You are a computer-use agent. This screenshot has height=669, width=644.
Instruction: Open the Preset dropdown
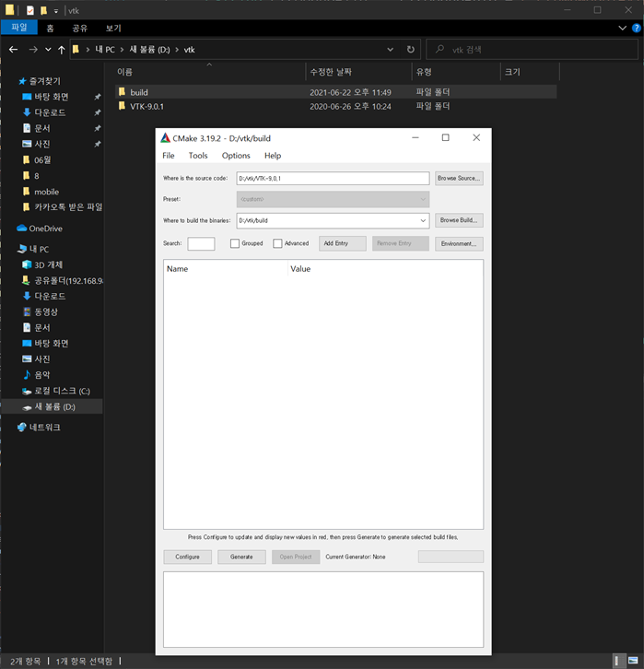click(x=333, y=199)
